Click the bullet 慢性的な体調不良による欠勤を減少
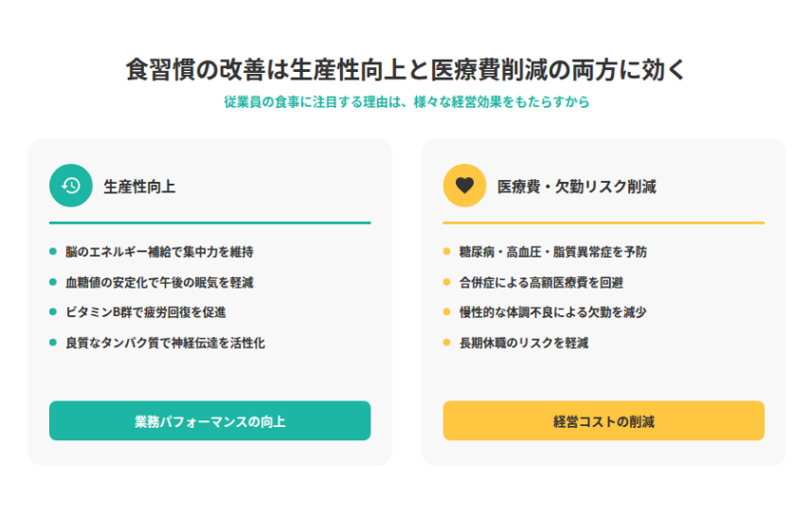 553,312
